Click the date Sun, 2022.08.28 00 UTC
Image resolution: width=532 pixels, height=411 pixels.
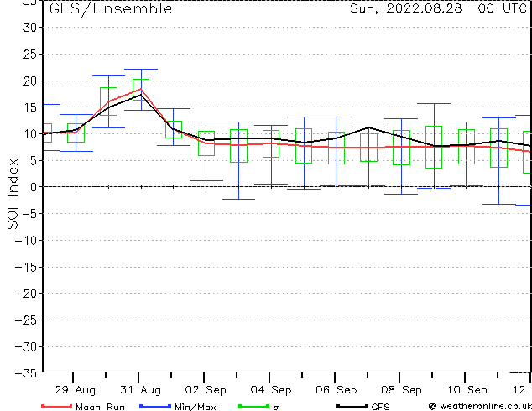click(x=438, y=8)
